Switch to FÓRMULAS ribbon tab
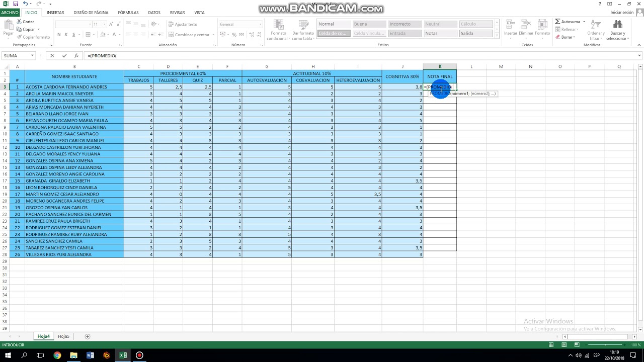 pos(128,13)
